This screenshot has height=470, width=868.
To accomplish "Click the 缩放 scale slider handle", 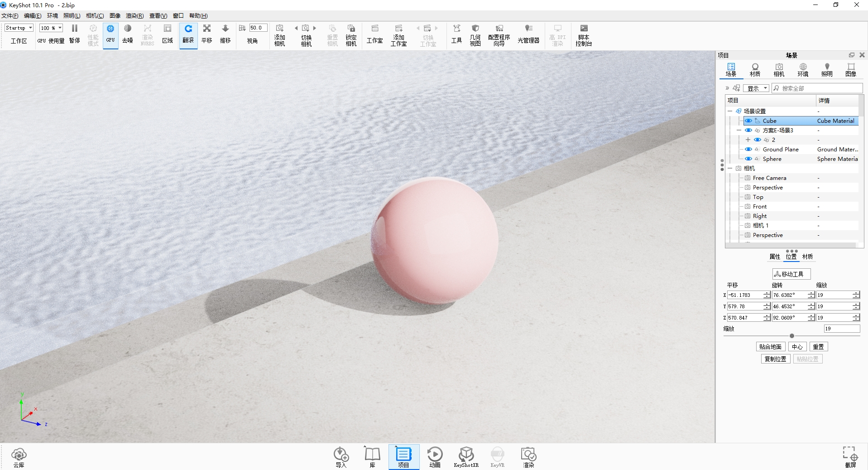I will [792, 336].
